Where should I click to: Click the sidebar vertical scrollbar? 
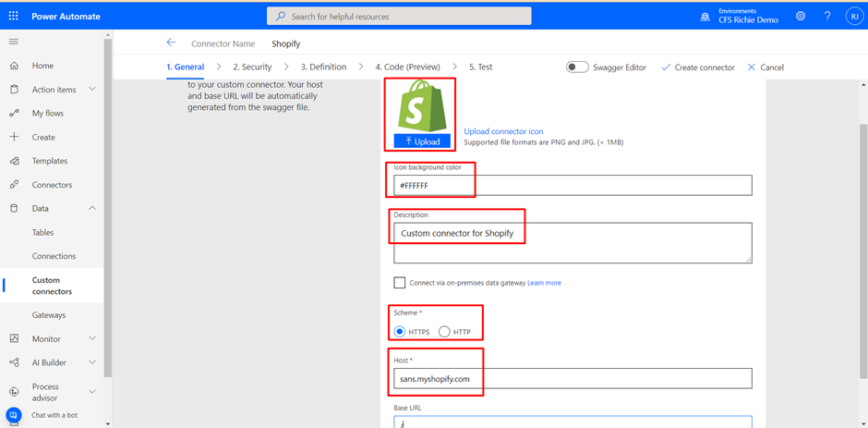(107, 208)
